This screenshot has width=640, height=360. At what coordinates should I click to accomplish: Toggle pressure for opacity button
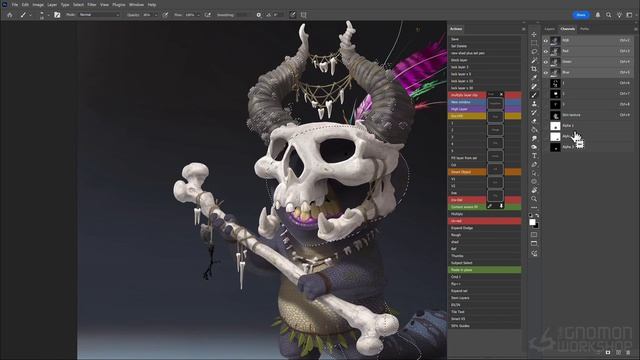coord(165,15)
